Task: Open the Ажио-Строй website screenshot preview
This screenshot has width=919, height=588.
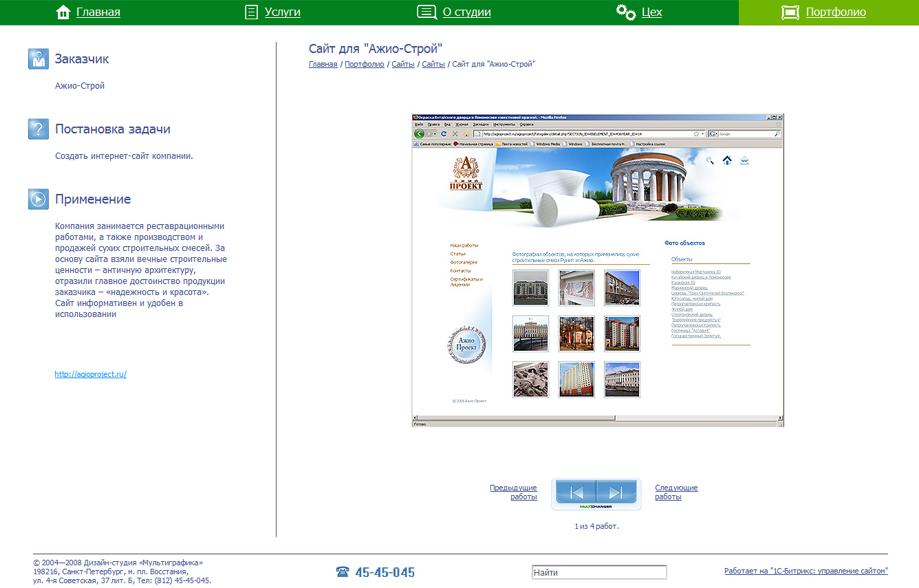Action: pos(597,270)
